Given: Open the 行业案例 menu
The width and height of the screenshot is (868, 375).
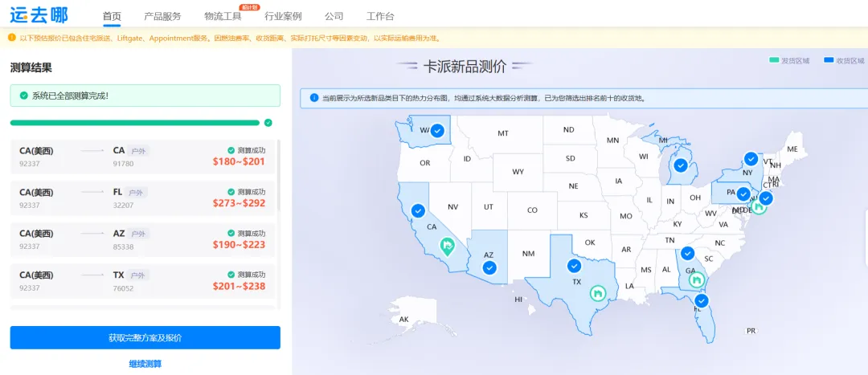Looking at the screenshot, I should 283,16.
